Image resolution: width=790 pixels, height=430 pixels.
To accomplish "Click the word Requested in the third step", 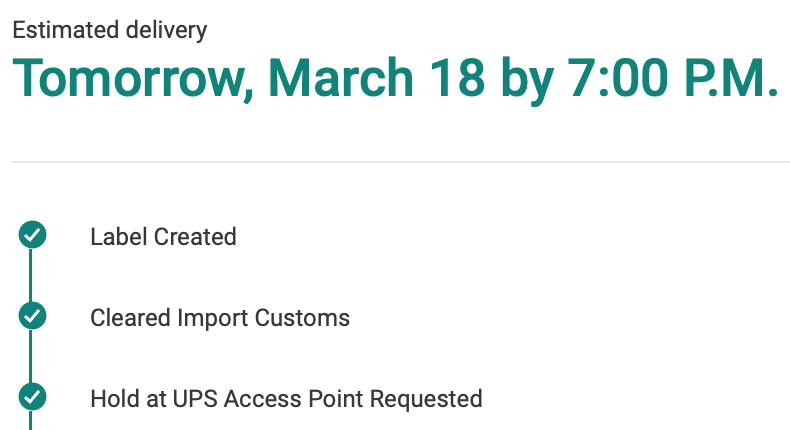I will pos(426,399).
